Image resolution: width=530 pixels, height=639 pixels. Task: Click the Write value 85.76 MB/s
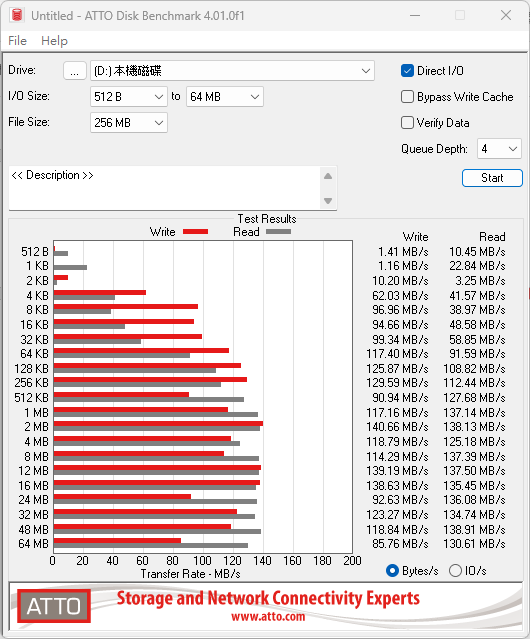click(400, 544)
